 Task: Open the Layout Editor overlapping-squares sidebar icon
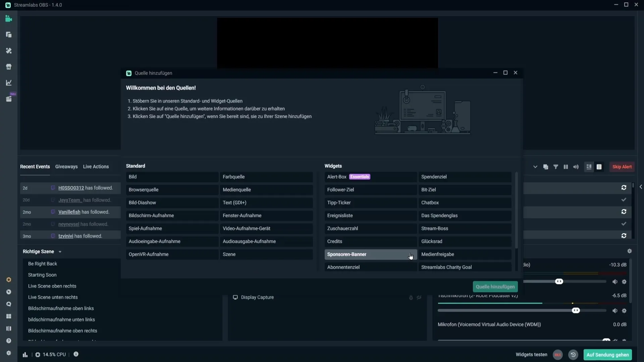pyautogui.click(x=9, y=35)
